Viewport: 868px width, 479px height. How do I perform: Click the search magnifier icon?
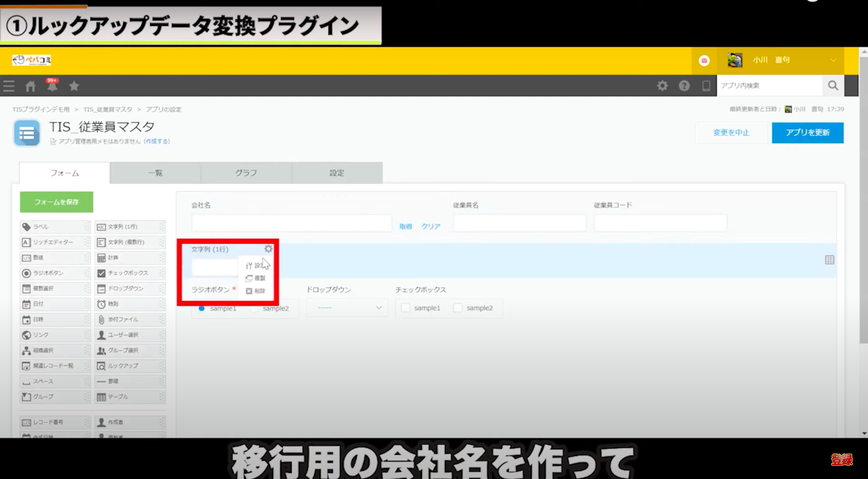(x=833, y=86)
